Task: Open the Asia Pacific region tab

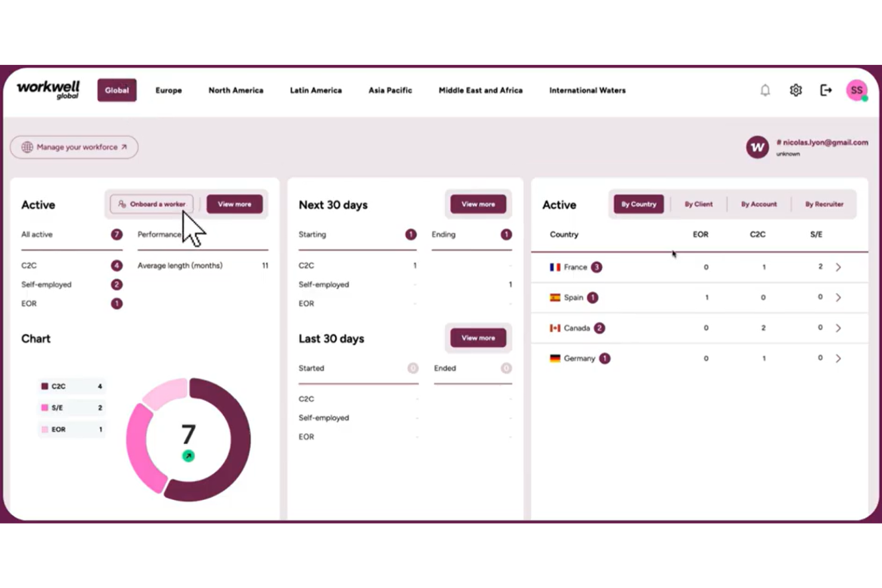Action: click(x=390, y=90)
